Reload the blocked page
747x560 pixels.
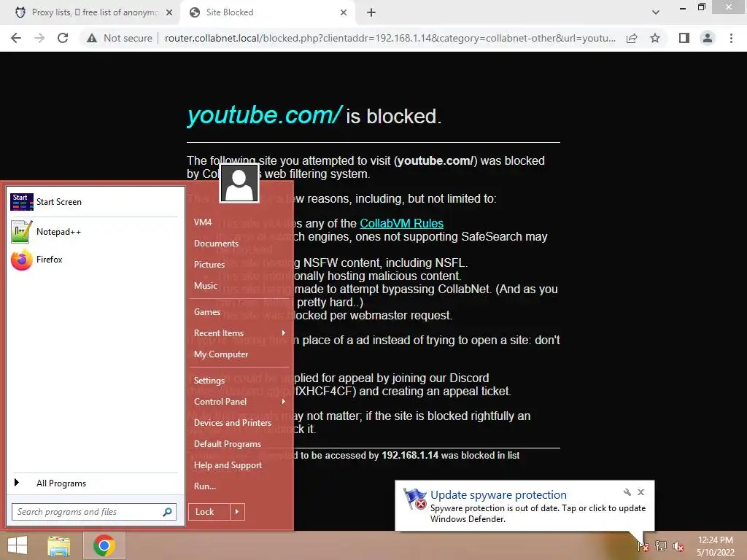(x=63, y=38)
